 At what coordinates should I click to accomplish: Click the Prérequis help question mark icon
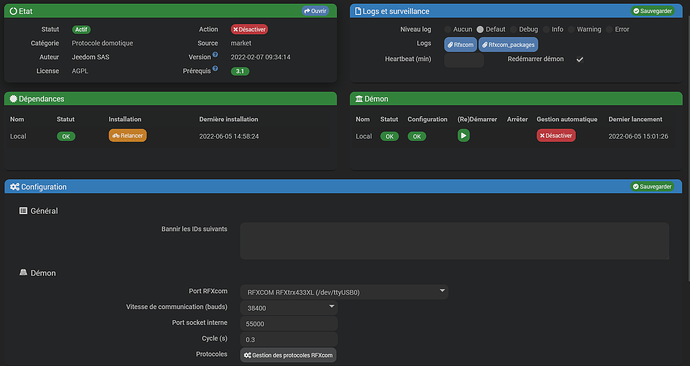coord(215,68)
